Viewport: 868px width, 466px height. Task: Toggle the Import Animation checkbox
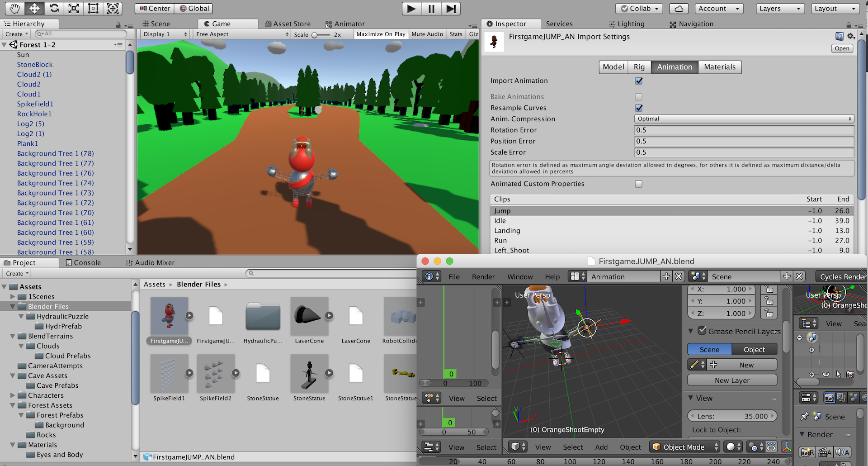tap(638, 81)
